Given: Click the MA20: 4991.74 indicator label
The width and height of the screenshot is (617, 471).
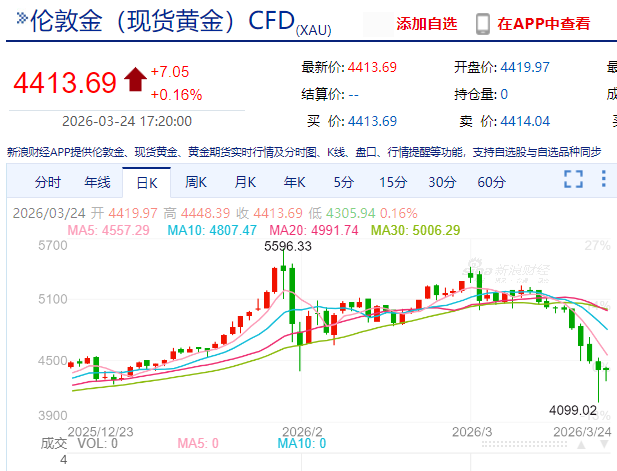Looking at the screenshot, I should (x=314, y=230).
